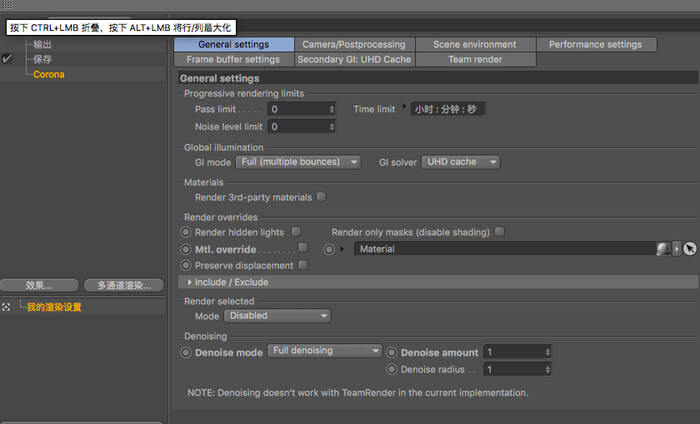The image size is (700, 424).
Task: Click the Denoise radius value field
Action: pos(514,370)
